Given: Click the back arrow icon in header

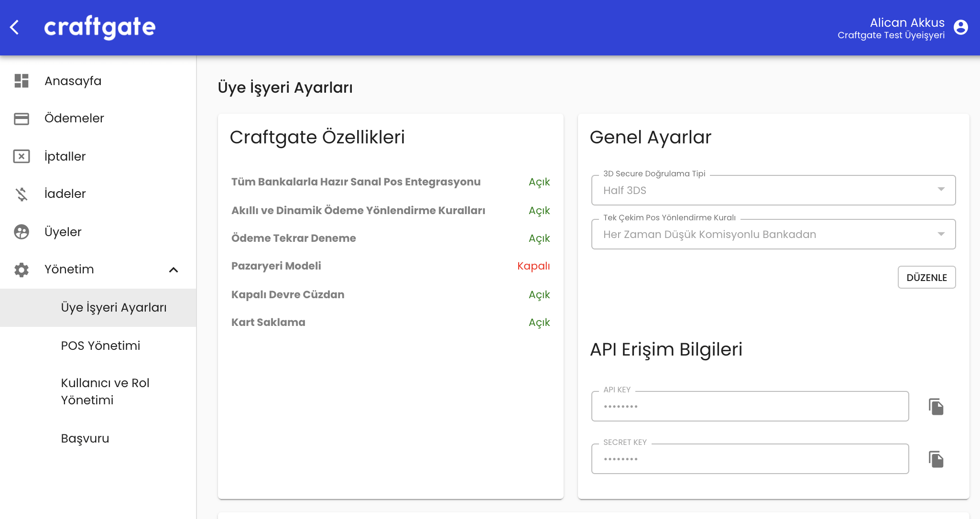Looking at the screenshot, I should point(15,27).
